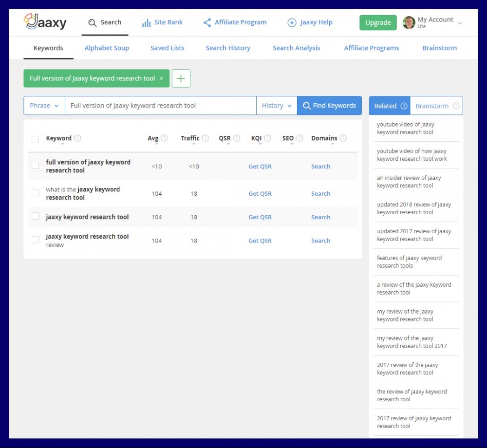Click Get QSR for 'what is the jaaxy' row

click(x=260, y=194)
